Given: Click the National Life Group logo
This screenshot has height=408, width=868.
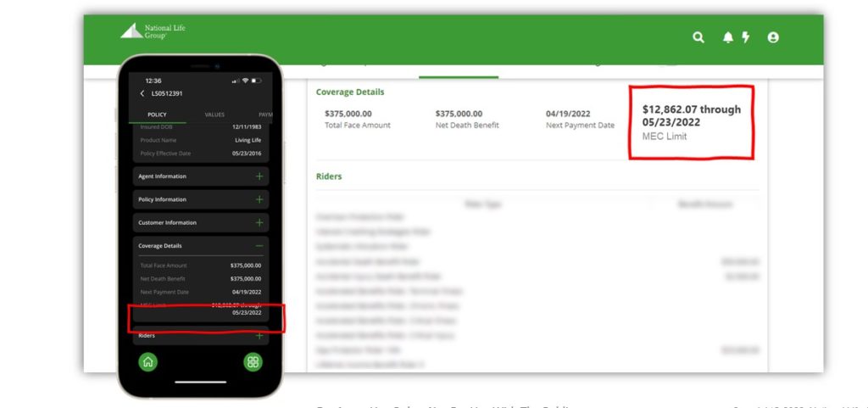Looking at the screenshot, I should click(x=153, y=31).
